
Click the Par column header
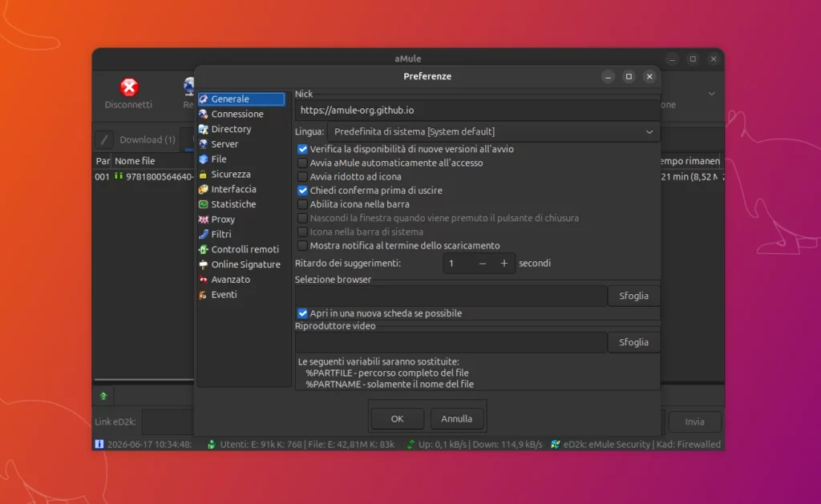coord(102,161)
